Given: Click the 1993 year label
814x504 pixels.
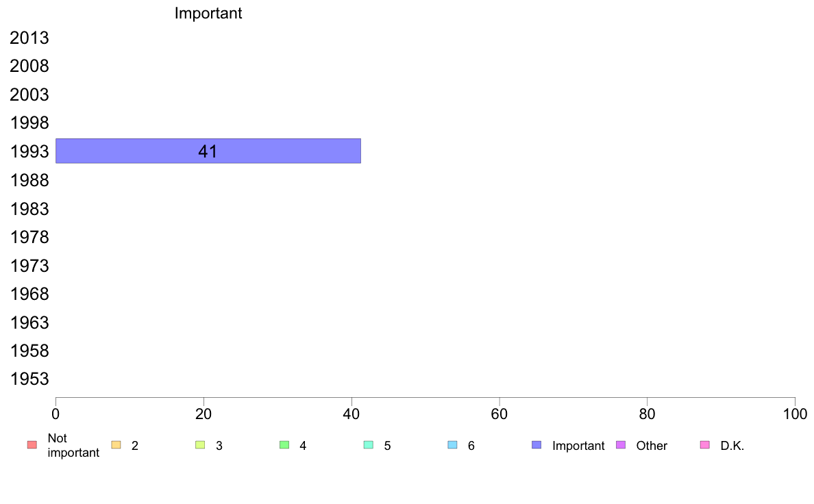Looking at the screenshot, I should pos(29,151).
